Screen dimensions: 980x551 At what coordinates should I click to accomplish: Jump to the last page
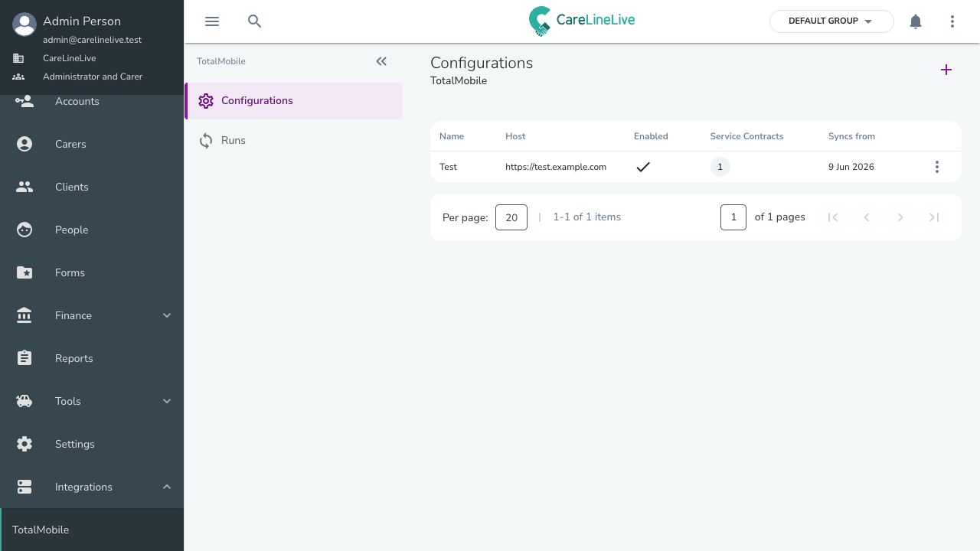[x=934, y=217]
